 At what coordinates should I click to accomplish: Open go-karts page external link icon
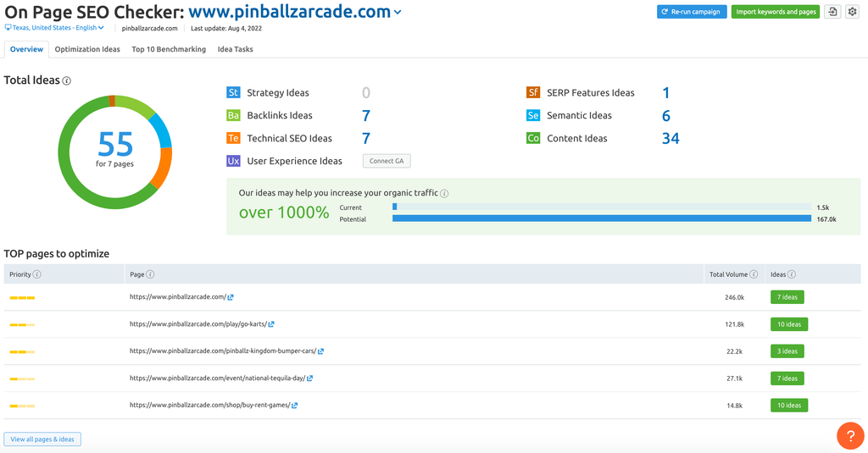tap(271, 324)
